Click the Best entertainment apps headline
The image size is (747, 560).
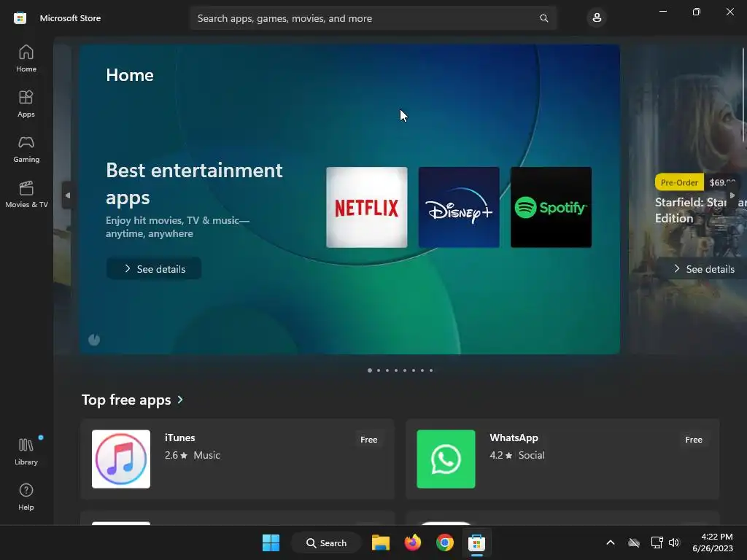[194, 184]
